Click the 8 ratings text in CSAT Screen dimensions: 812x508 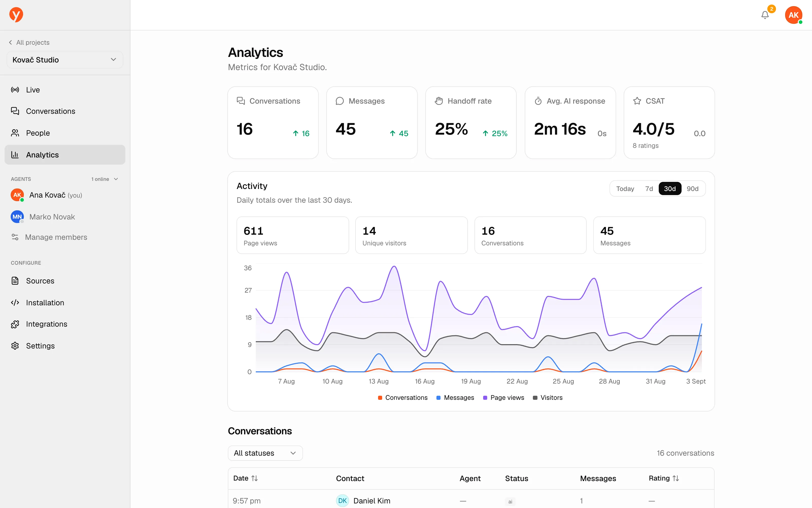click(645, 146)
